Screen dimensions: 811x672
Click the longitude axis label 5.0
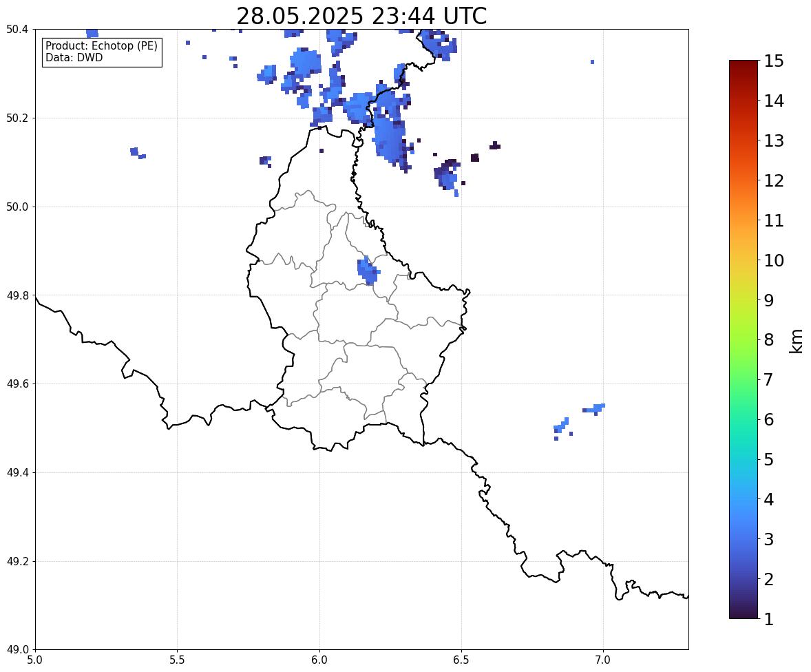[35, 660]
